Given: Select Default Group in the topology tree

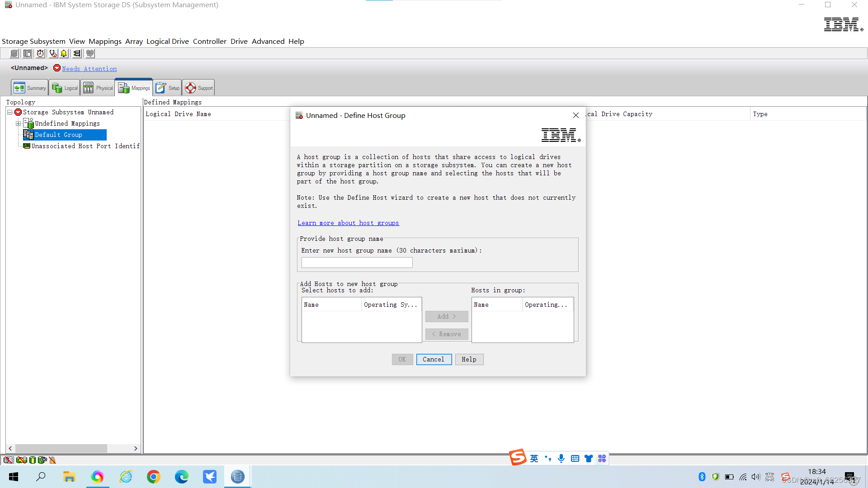Looking at the screenshot, I should coord(59,135).
